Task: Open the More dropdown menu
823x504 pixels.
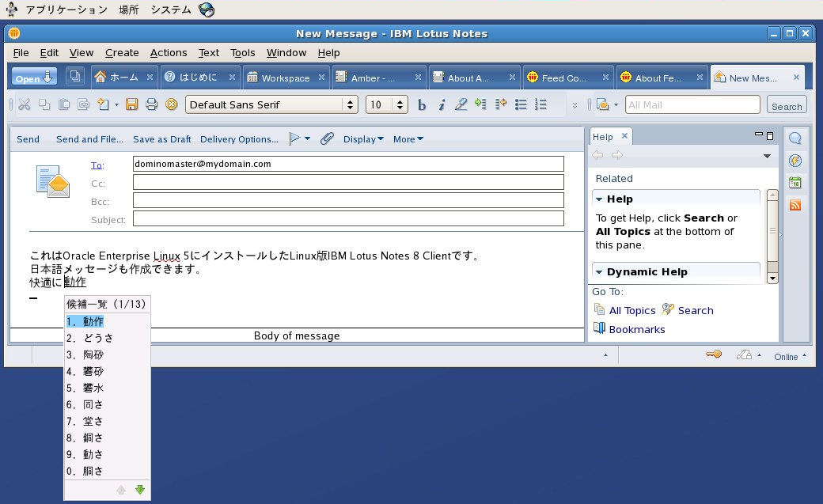Action: point(408,139)
